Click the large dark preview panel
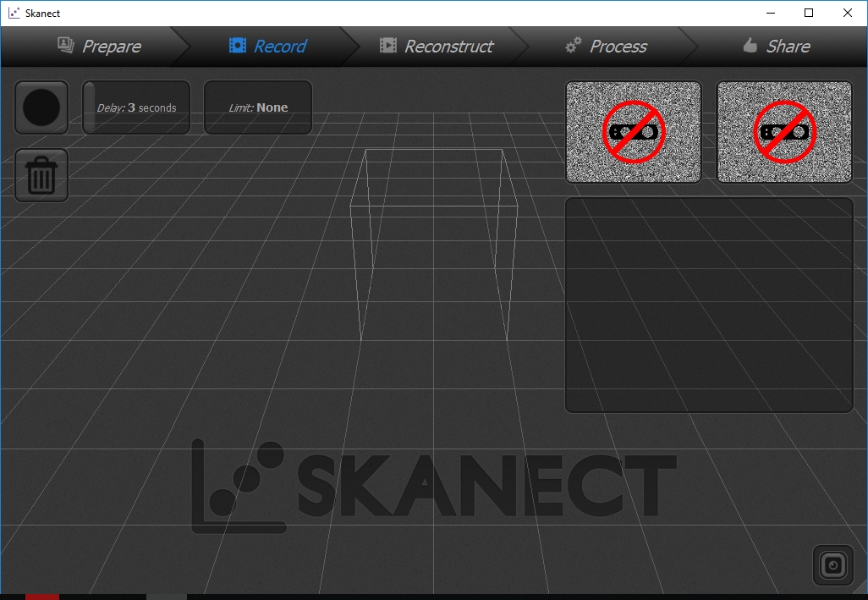The image size is (868, 600). 709,305
